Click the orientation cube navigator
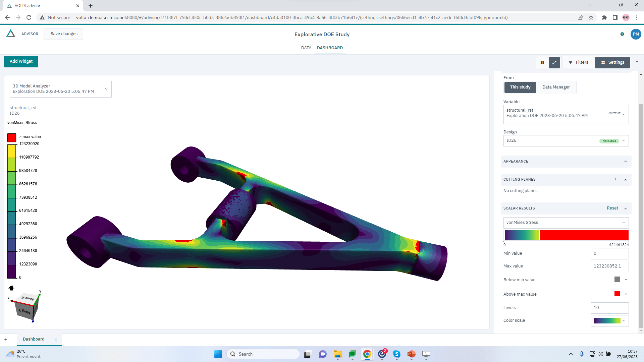The height and width of the screenshot is (362, 644). click(27, 306)
